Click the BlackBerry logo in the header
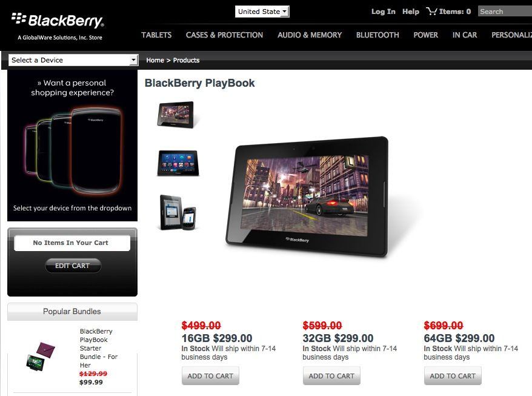532x396 pixels. tap(58, 21)
